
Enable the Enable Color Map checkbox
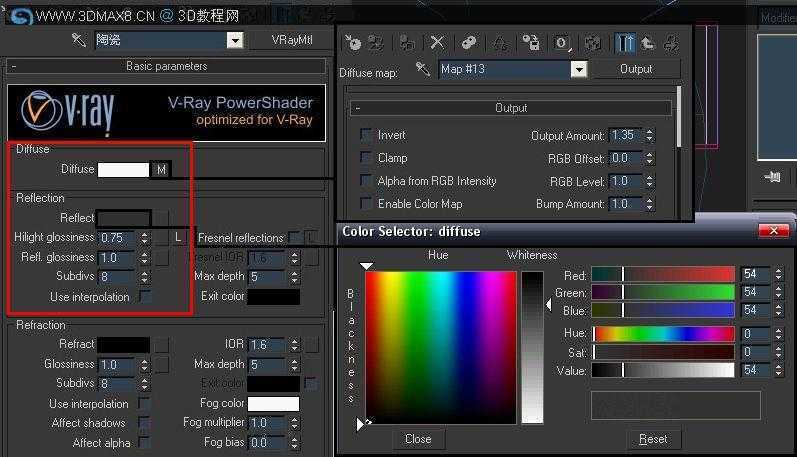365,203
